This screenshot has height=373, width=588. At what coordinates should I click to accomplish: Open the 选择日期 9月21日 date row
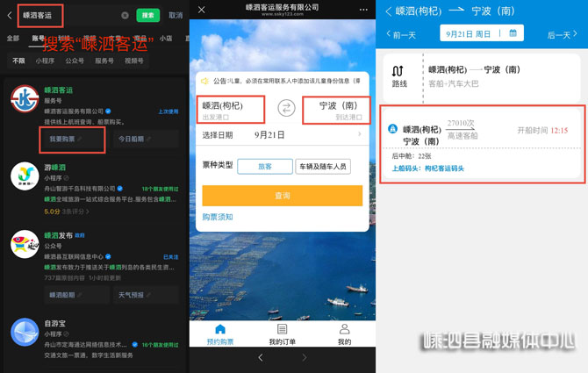tap(283, 135)
